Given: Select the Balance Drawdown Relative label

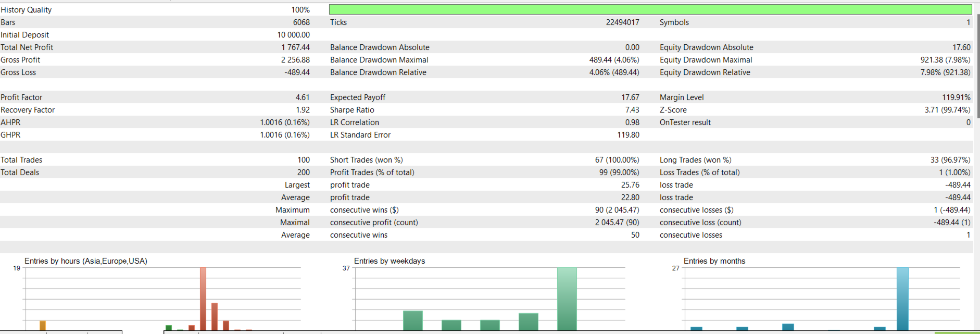Looking at the screenshot, I should coord(378,72).
